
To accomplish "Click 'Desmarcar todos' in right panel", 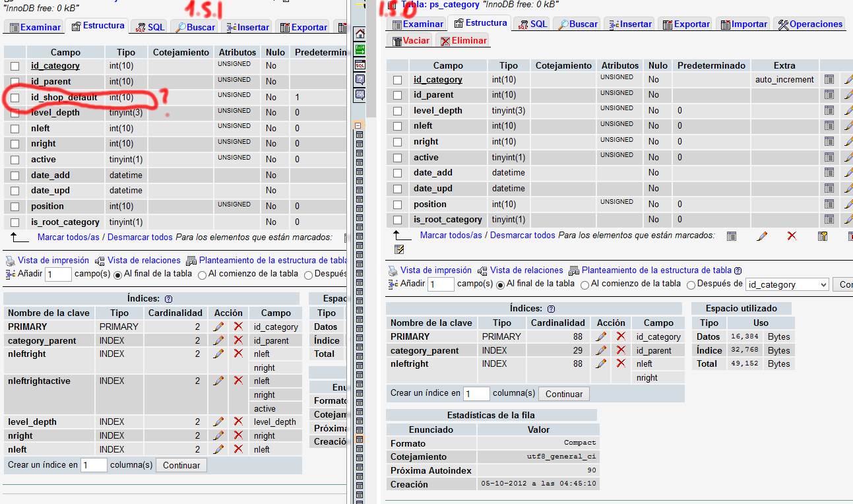I will (522, 236).
